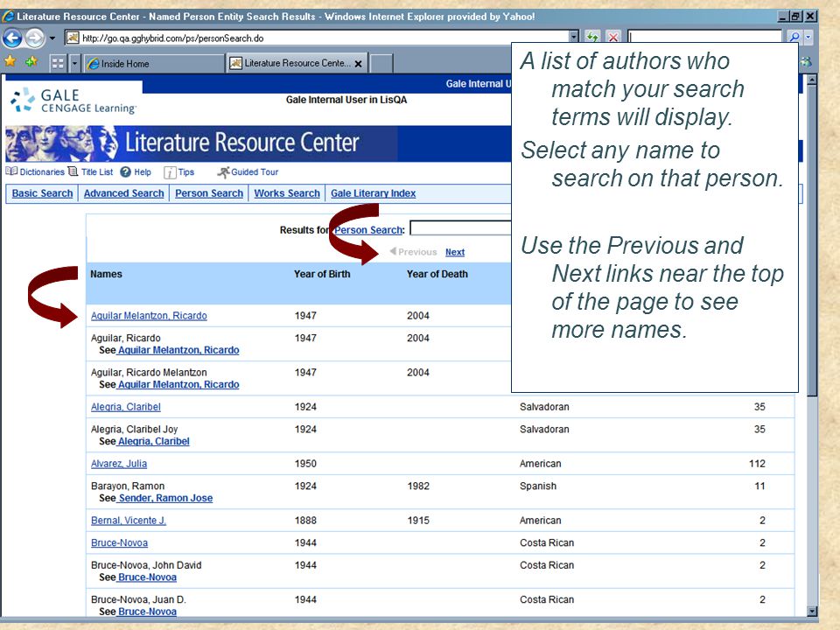The height and width of the screenshot is (630, 840).
Task: Open the Bernal, Vicente J. entry
Action: click(129, 520)
